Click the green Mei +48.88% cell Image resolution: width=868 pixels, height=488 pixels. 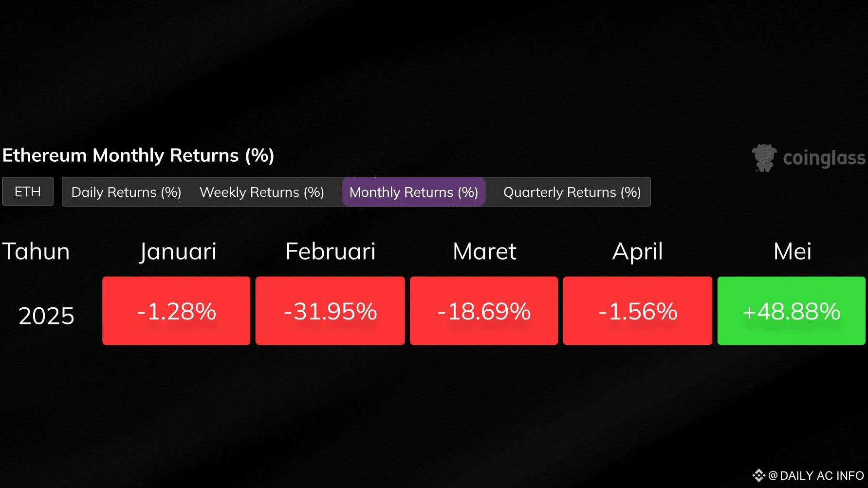click(792, 311)
